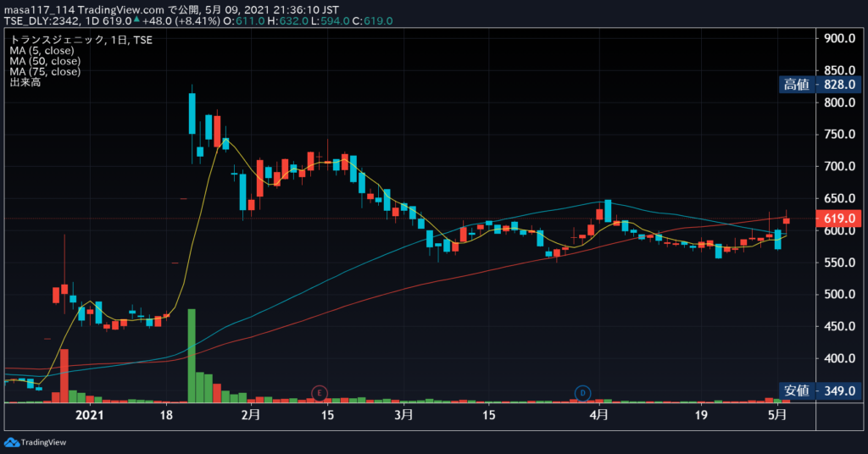The image size is (868, 454).
Task: Click the 3月 date axis label
Action: coord(403,415)
